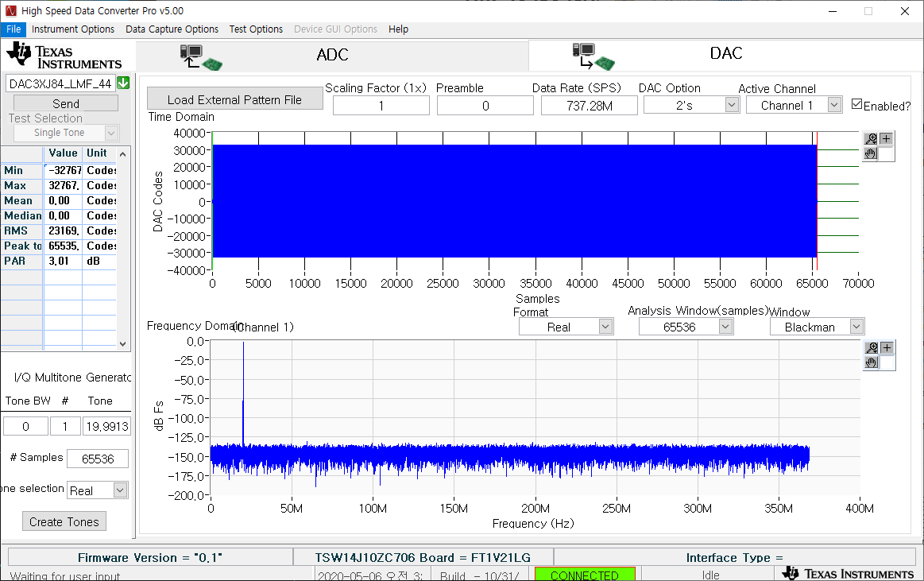Screen dimensions: 924x581
Task: Open the Help menu
Action: pos(398,29)
